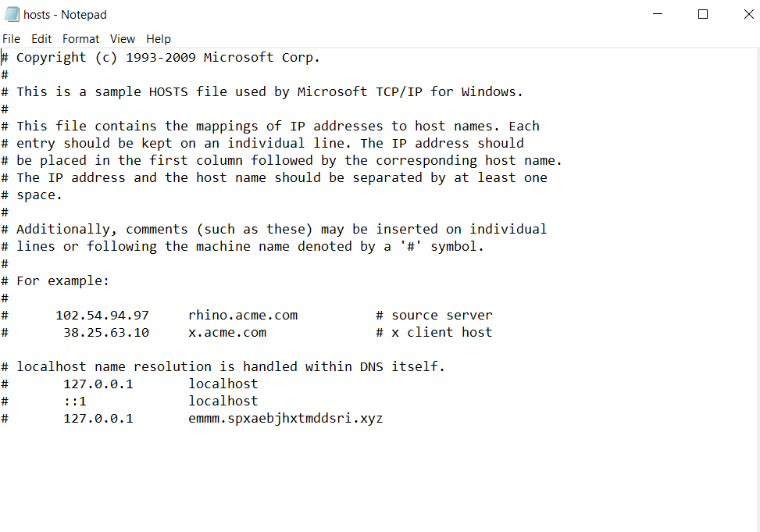Click the '# source server' comment
760x532 pixels.
coord(434,315)
